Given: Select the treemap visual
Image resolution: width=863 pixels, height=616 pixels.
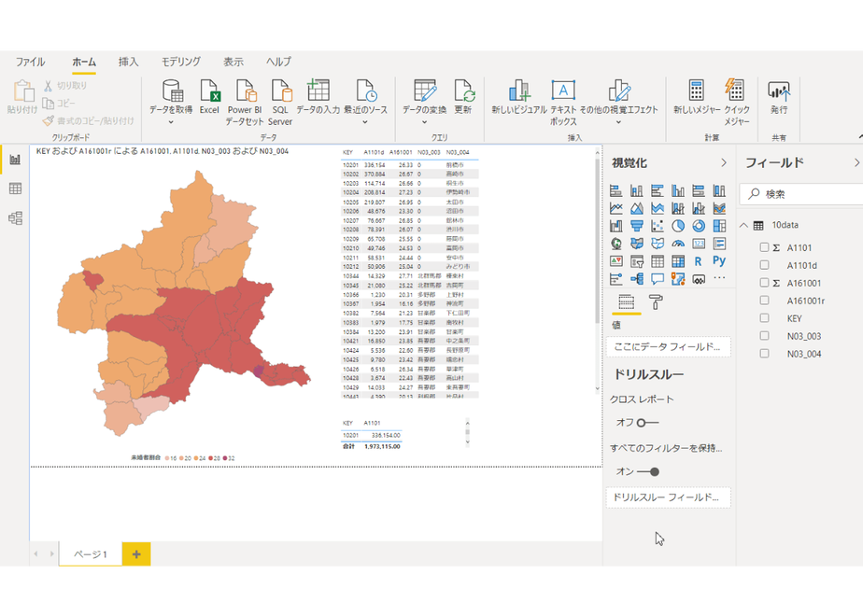Looking at the screenshot, I should click(719, 226).
